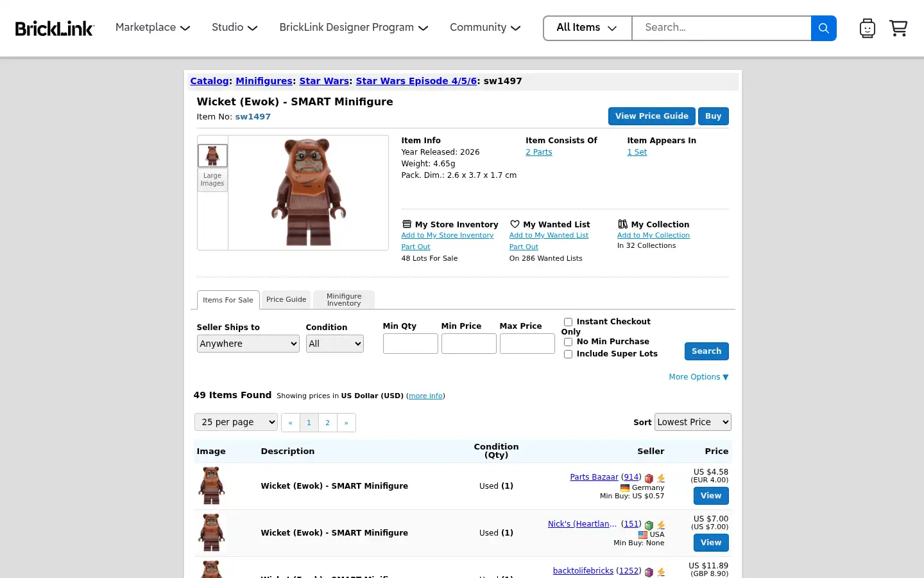Viewport: 924px width, 578px height.
Task: Go to results page 2
Action: click(x=327, y=423)
